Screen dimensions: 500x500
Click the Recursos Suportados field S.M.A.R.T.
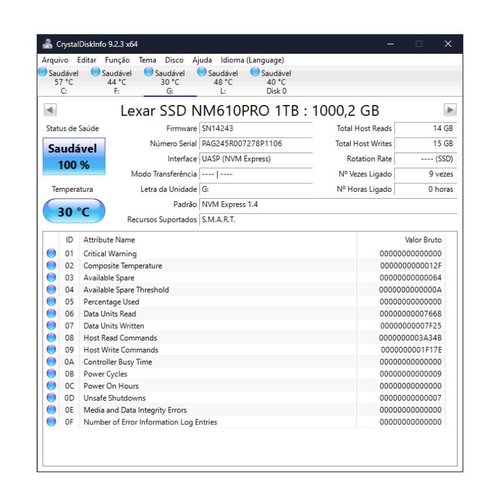click(328, 220)
